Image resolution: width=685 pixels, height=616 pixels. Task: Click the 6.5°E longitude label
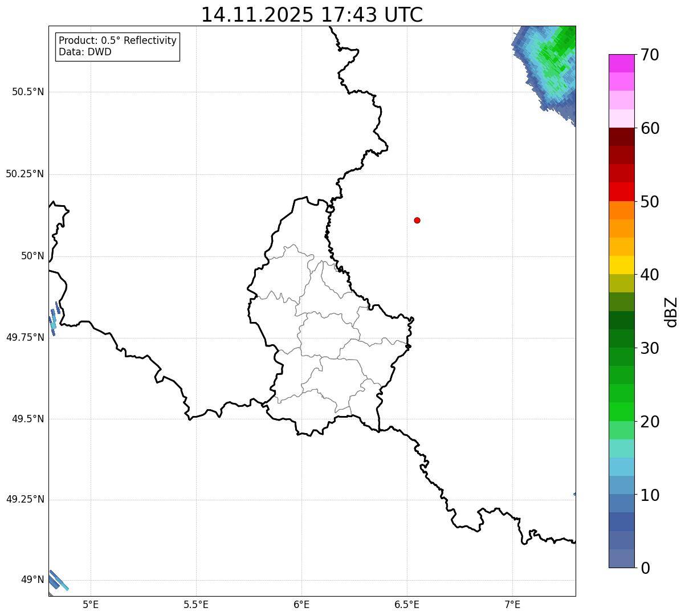[x=407, y=604]
